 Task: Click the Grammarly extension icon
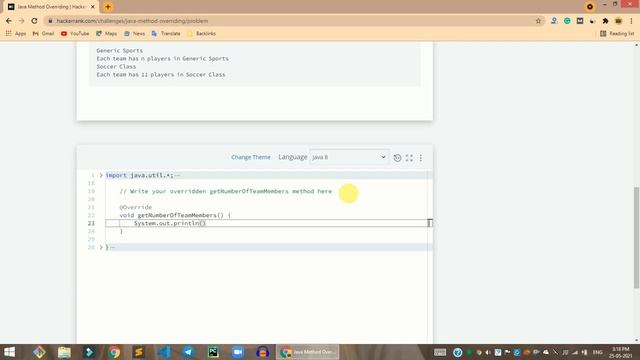click(x=567, y=21)
